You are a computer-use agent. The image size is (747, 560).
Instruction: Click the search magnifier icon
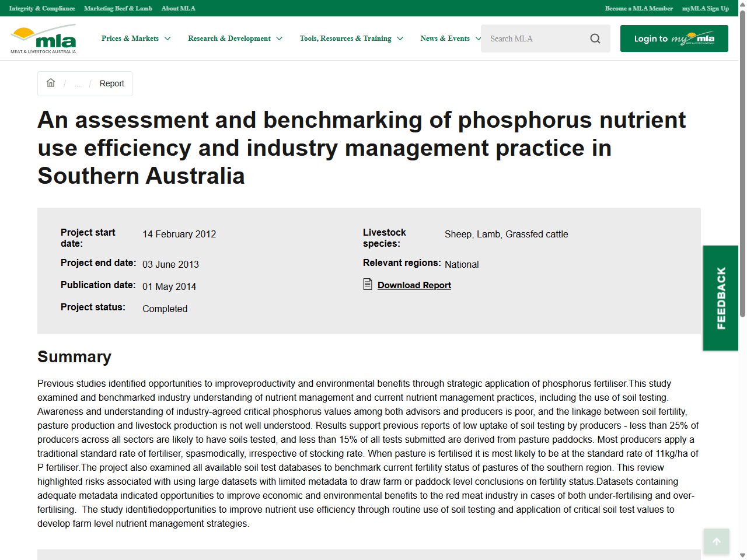(x=595, y=38)
